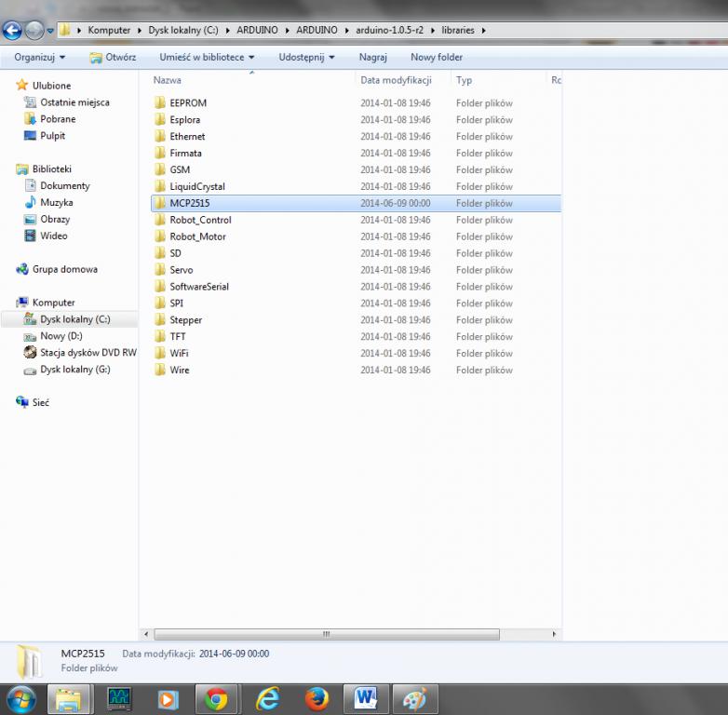Expand the Udostępnij dropdown menu
728x715 pixels.
pos(306,57)
